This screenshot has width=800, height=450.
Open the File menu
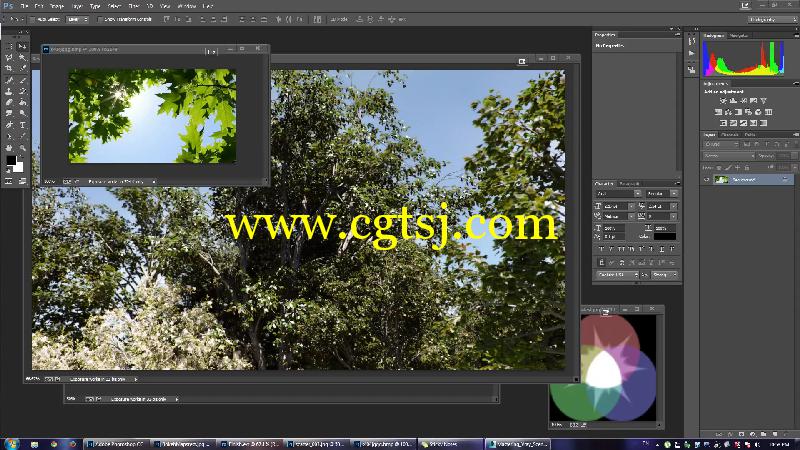tap(24, 6)
